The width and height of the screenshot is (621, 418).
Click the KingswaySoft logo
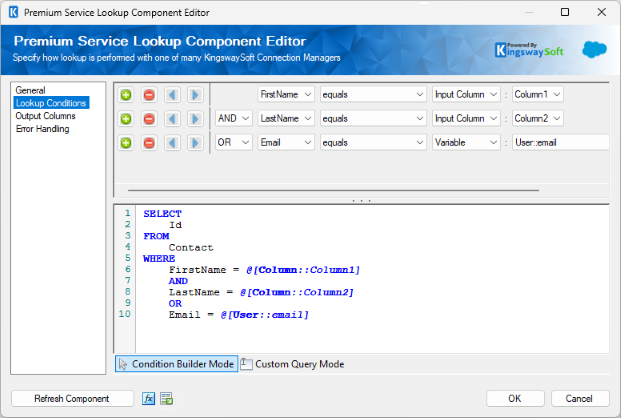[x=529, y=50]
